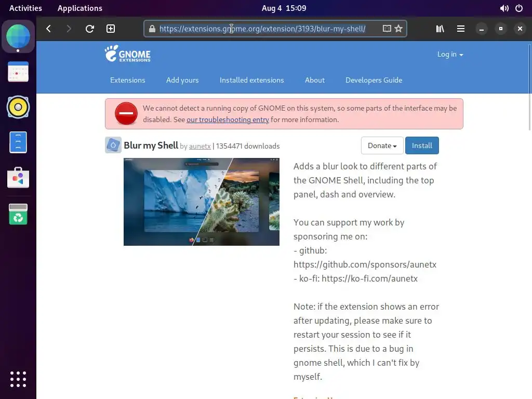The image size is (532, 399).
Task: Open the Extensions tab
Action: (128, 80)
